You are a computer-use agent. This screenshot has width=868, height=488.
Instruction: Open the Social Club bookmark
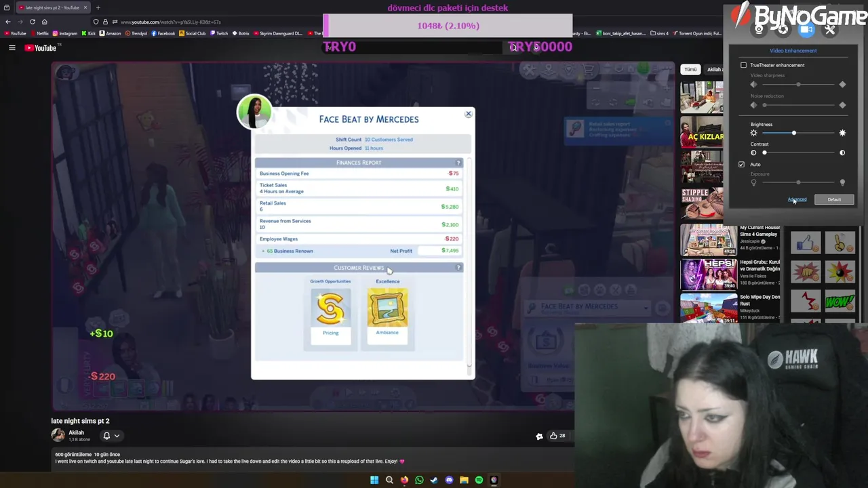click(193, 33)
